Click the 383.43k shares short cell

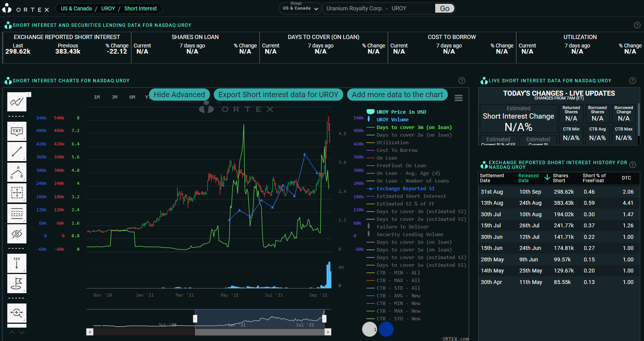click(564, 203)
